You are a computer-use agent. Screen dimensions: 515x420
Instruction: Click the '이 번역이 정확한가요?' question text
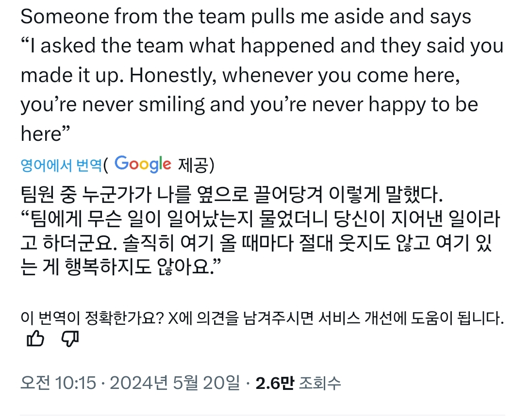pyautogui.click(x=92, y=318)
